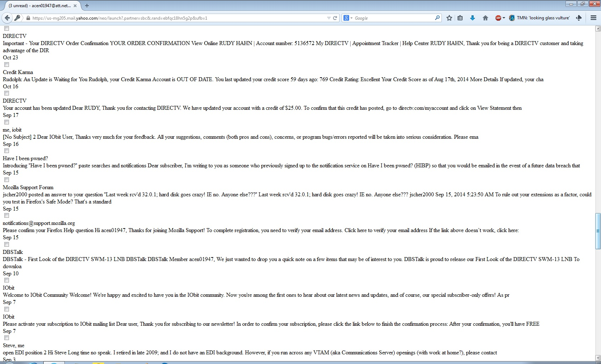This screenshot has width=601, height=364.
Task: Click sender name 'DBSTalk'
Action: [x=13, y=252]
